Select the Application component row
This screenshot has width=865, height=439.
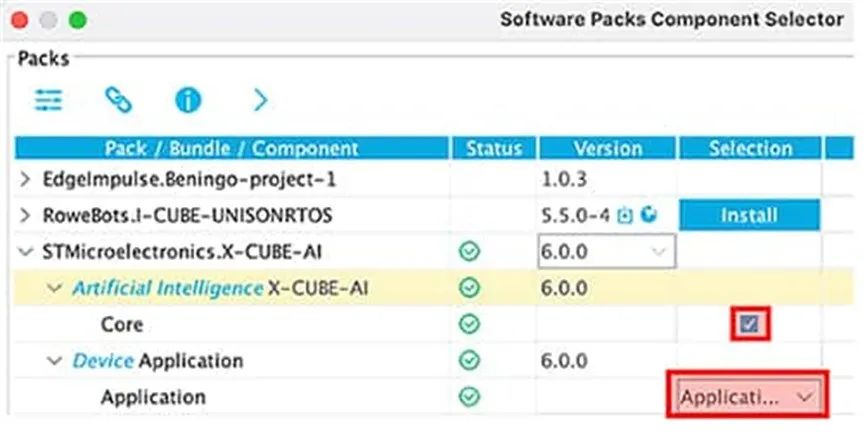coord(152,397)
